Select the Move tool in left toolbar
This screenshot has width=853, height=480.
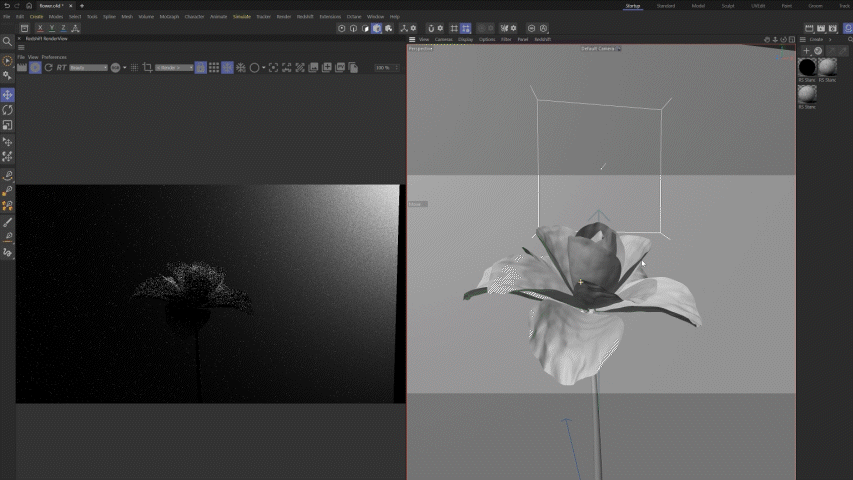8,95
